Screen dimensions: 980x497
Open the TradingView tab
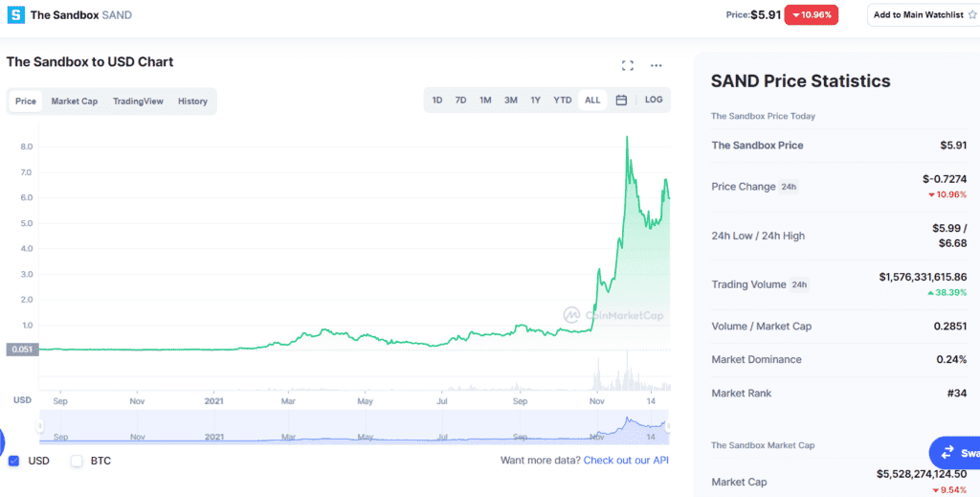(138, 102)
